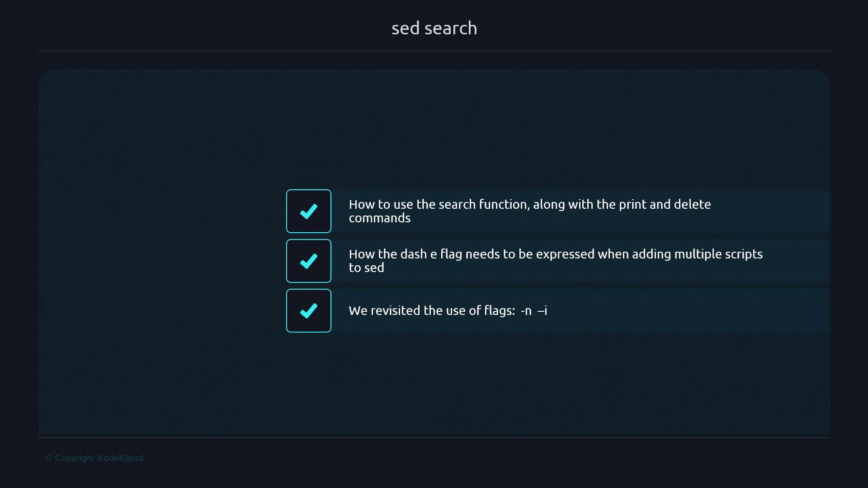868x488 pixels.
Task: Click the word "search" in the slide title
Action: tap(451, 28)
